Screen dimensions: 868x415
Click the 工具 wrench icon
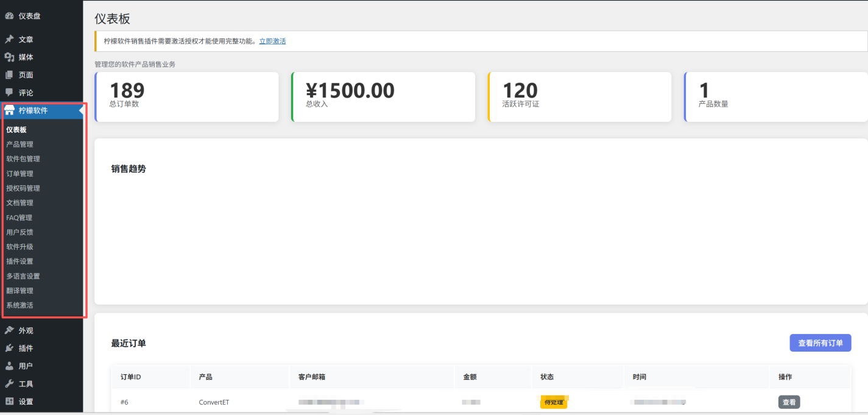click(x=9, y=384)
